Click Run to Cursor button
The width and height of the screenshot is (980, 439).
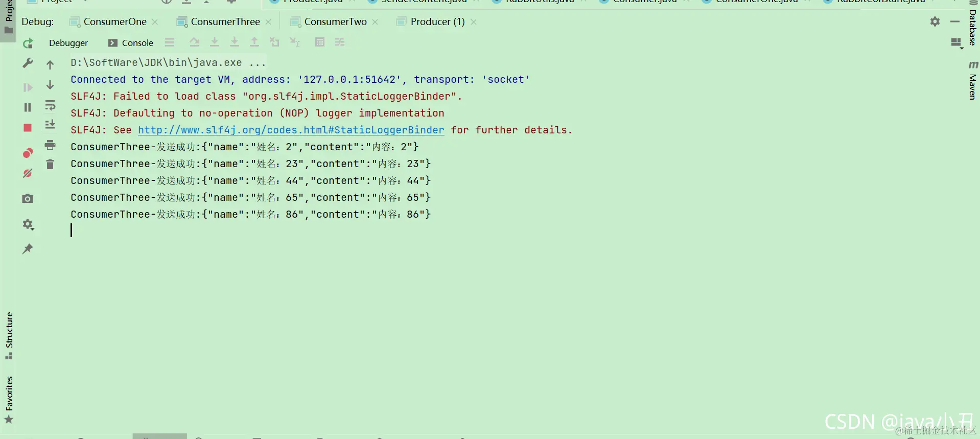point(295,42)
